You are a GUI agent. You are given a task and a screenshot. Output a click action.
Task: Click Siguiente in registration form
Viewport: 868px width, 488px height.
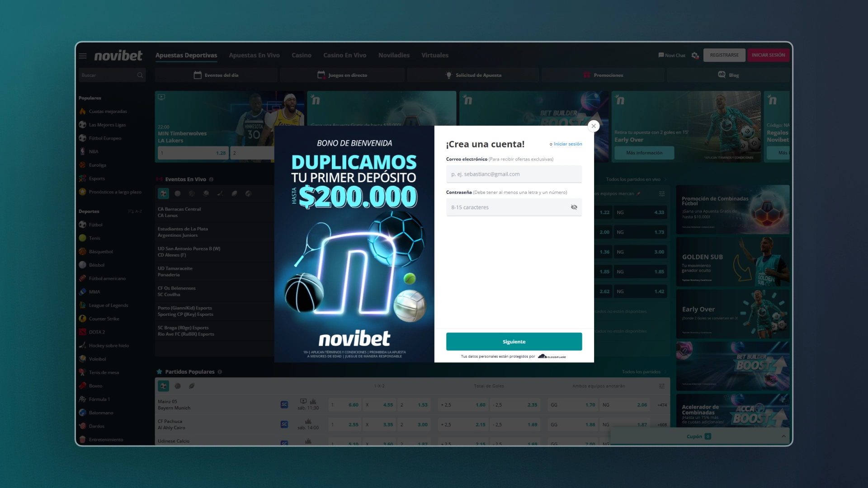point(514,342)
